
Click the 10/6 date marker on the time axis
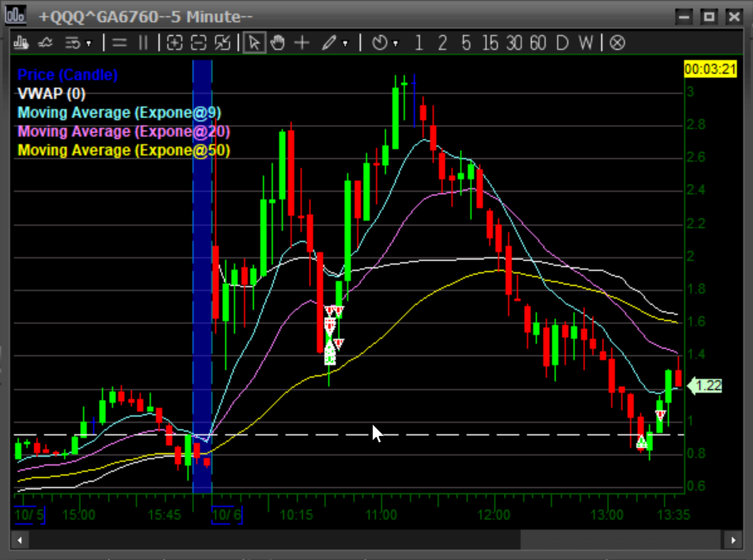coord(227,515)
